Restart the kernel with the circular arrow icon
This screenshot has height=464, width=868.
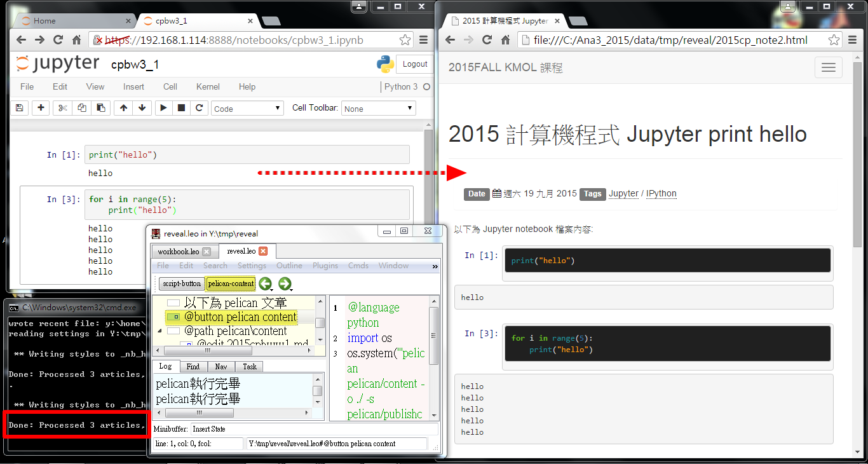[199, 108]
